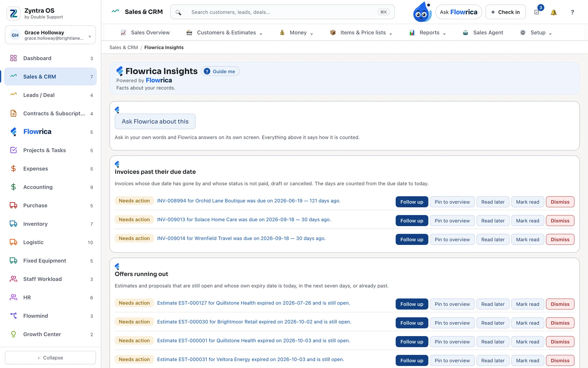Image resolution: width=588 pixels, height=368 pixels.
Task: Click the Staff Workload people icon
Action: point(14,279)
